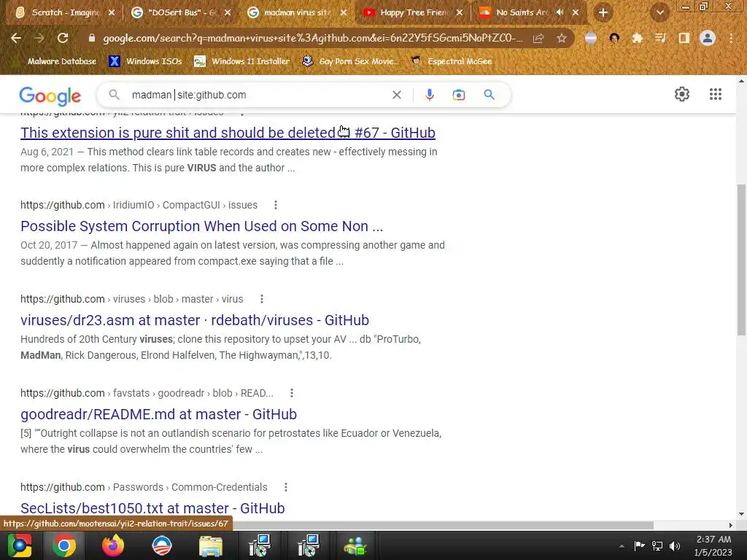
Task: Mute the No Saints Are tab audio
Action: pyautogui.click(x=560, y=12)
